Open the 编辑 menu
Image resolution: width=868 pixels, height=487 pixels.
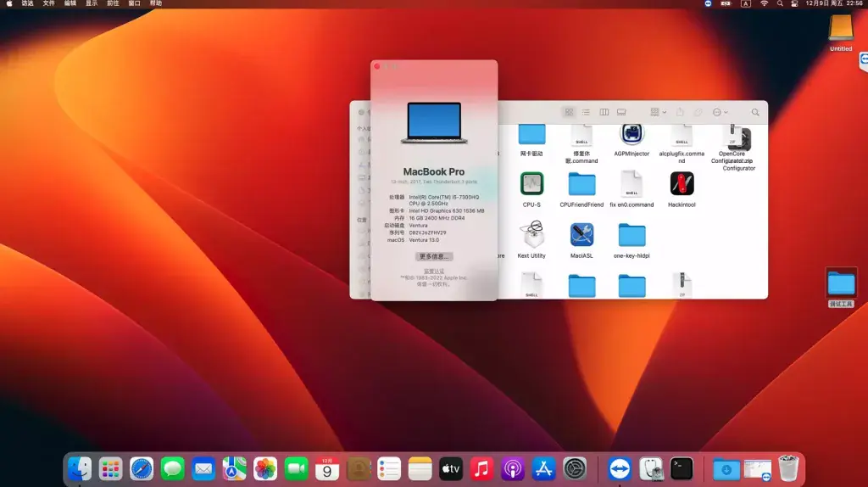pyautogui.click(x=70, y=3)
